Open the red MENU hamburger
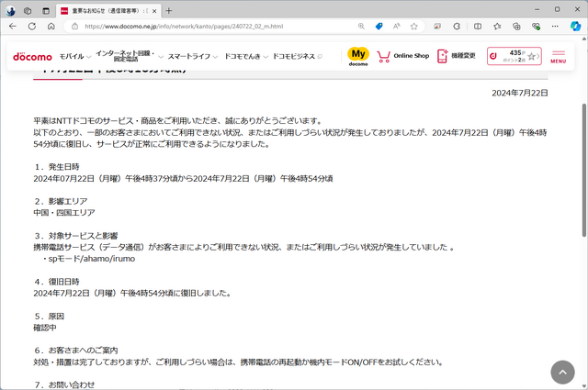This screenshot has width=588, height=390. [558, 57]
